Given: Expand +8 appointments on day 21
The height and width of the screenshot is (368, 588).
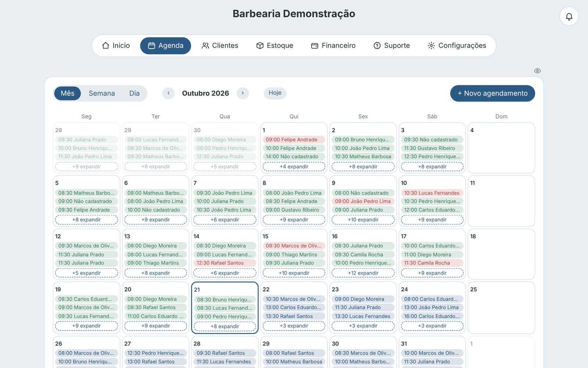Looking at the screenshot, I should point(225,326).
